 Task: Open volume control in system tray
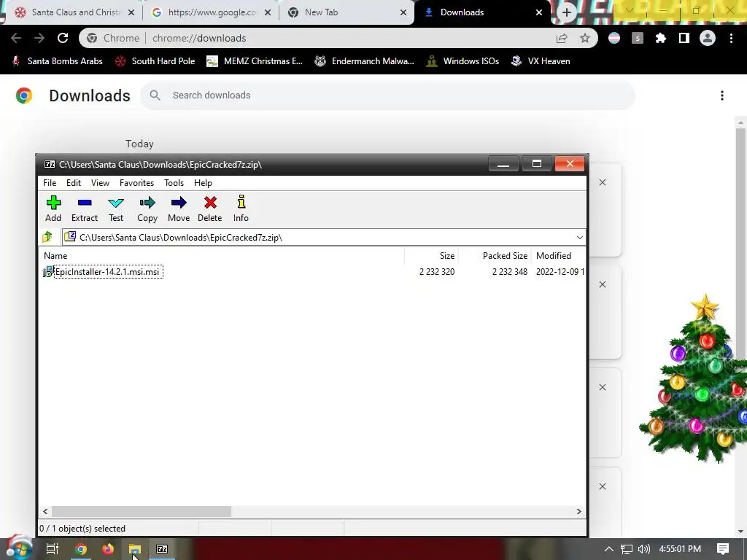643,549
